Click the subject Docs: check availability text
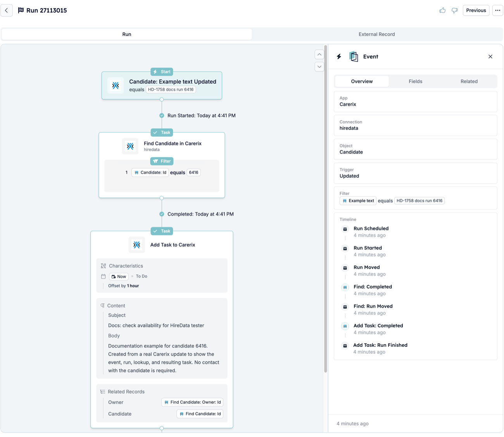 pos(156,325)
